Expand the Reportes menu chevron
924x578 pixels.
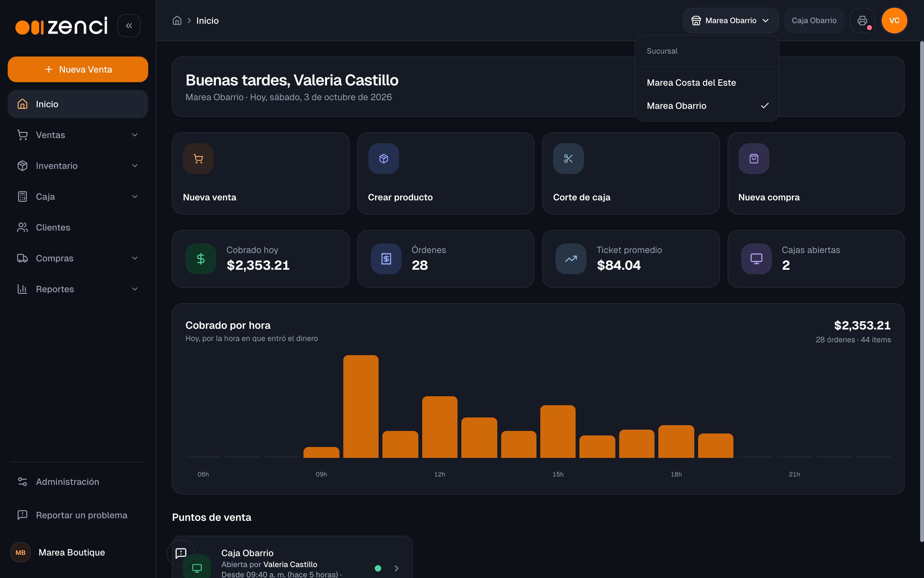coord(135,289)
